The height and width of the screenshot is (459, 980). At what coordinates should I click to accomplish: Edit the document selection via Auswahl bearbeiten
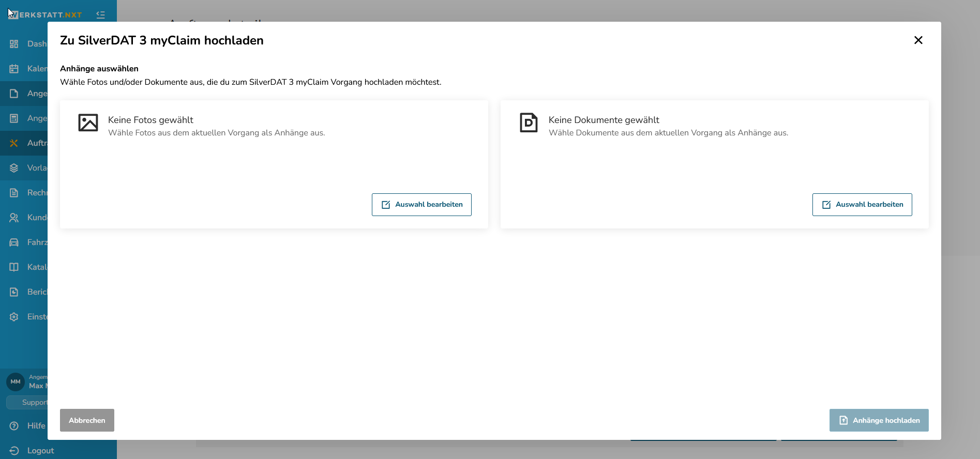(x=862, y=205)
